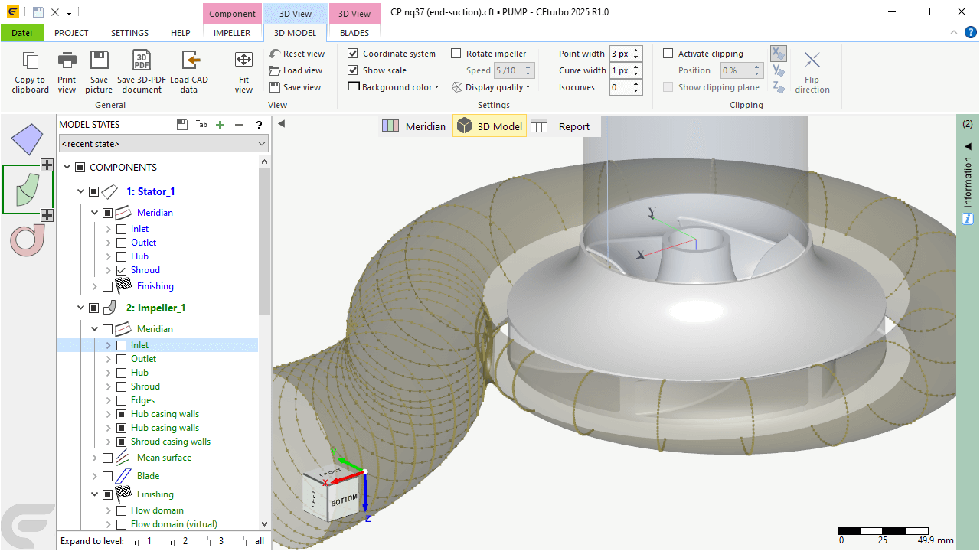Select X-axis clipping plane icon
This screenshot has width=980, height=551.
779,54
